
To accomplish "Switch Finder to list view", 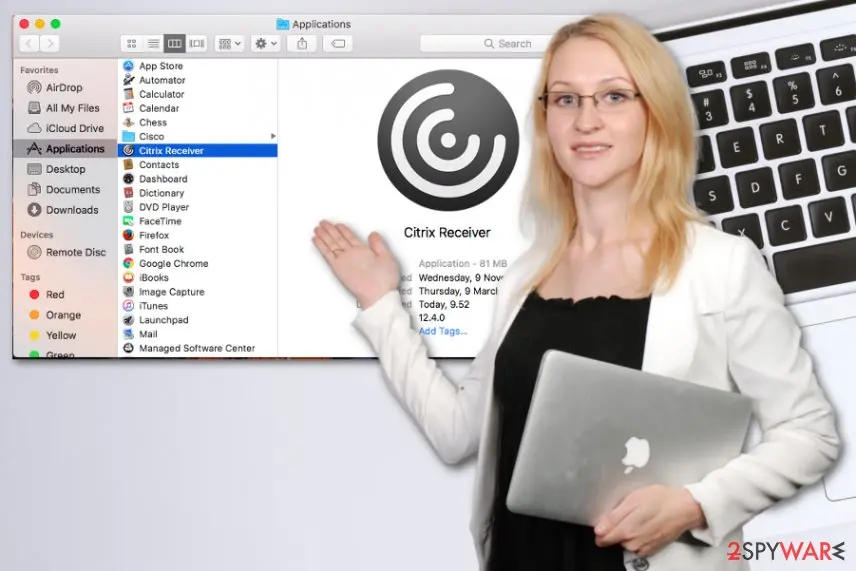I will click(x=153, y=44).
